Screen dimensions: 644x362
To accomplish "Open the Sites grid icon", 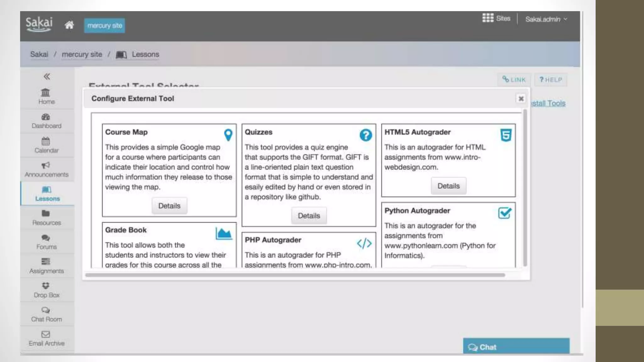I will pos(488,18).
